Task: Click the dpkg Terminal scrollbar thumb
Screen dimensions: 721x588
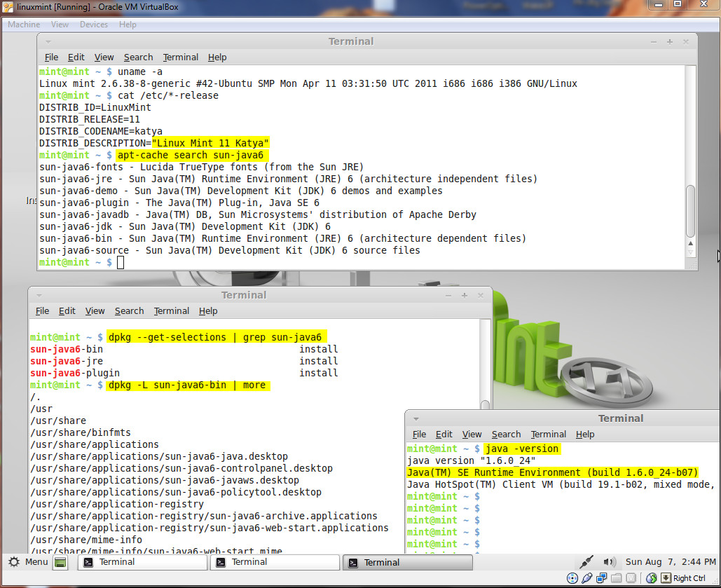Action: coord(485,404)
